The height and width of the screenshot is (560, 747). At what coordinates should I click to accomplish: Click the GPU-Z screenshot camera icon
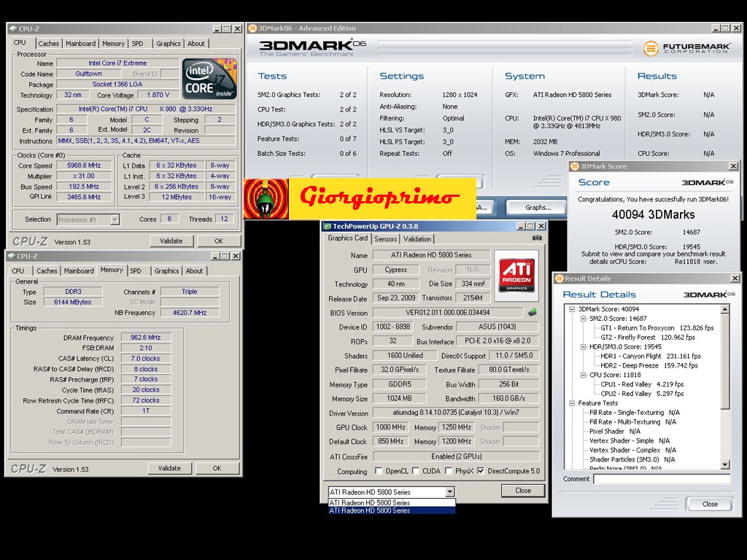(x=537, y=238)
